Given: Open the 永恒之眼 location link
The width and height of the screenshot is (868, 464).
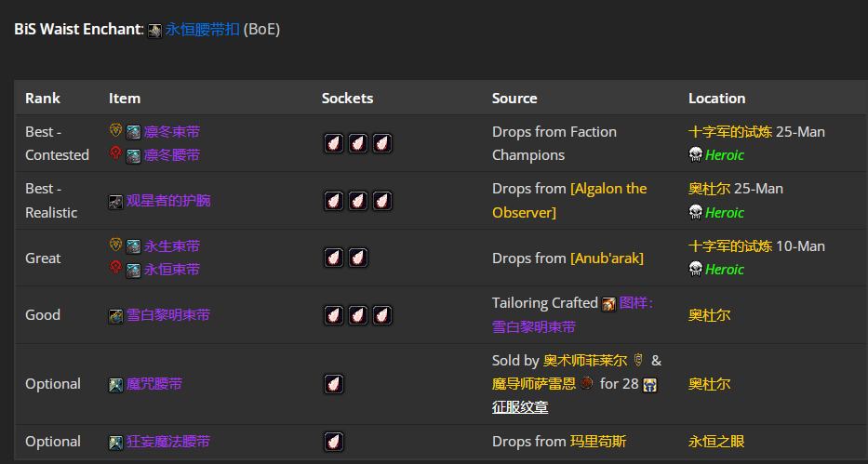Looking at the screenshot, I should click(x=716, y=442).
